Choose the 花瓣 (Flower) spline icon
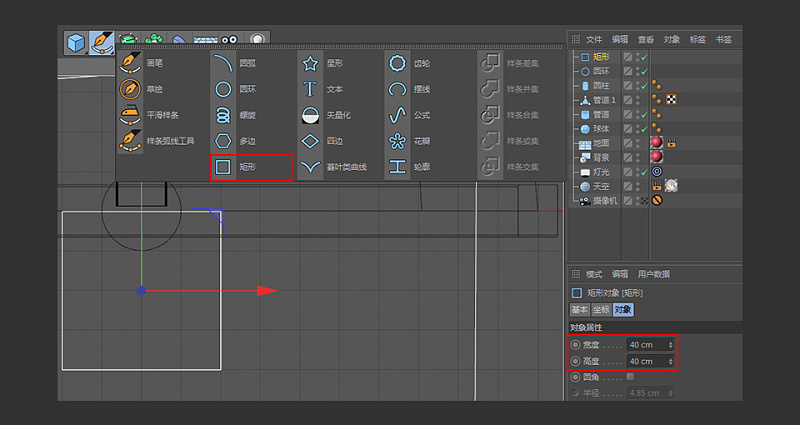 tap(398, 141)
